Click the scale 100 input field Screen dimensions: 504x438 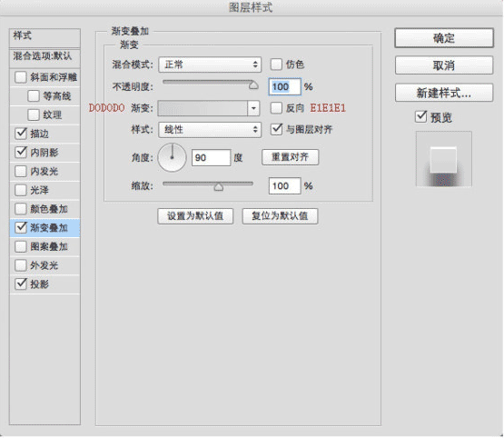click(x=285, y=186)
